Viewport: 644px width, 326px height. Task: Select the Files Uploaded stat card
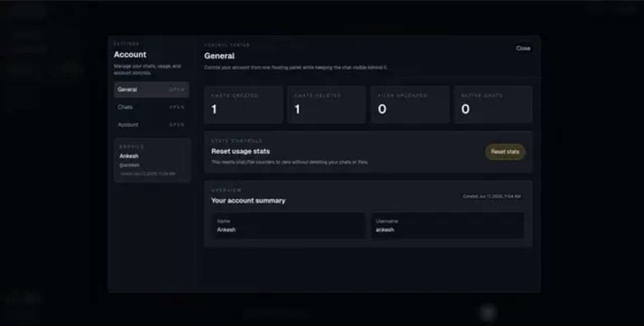(410, 105)
